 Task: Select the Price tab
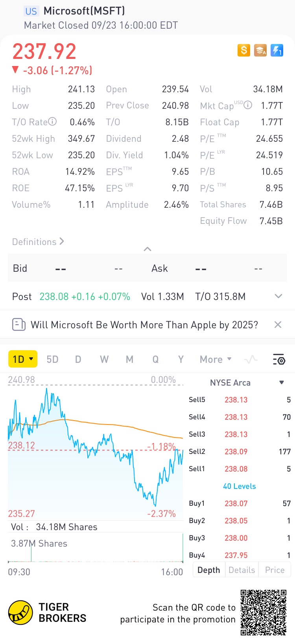coord(275,570)
